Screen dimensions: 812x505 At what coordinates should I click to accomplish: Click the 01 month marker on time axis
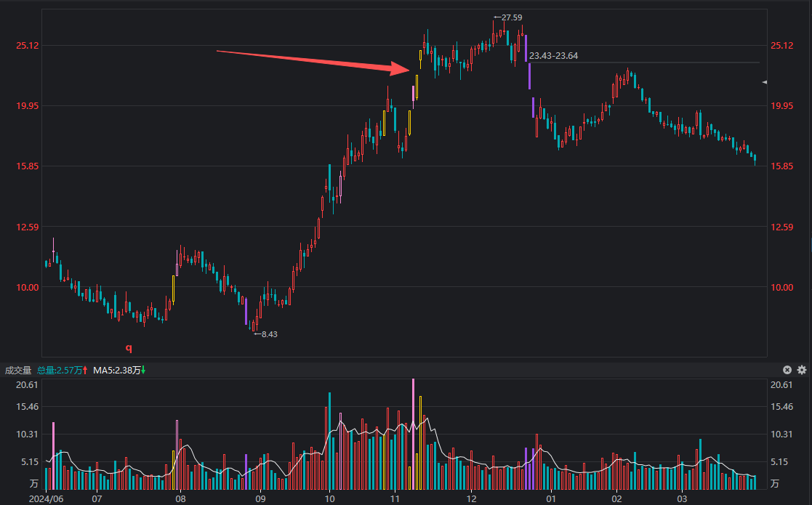pos(551,499)
